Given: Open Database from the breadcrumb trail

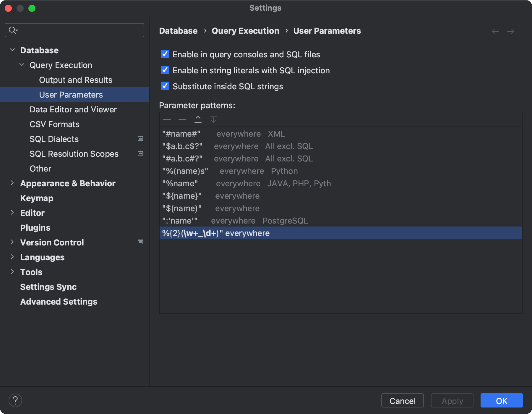Looking at the screenshot, I should 178,31.
